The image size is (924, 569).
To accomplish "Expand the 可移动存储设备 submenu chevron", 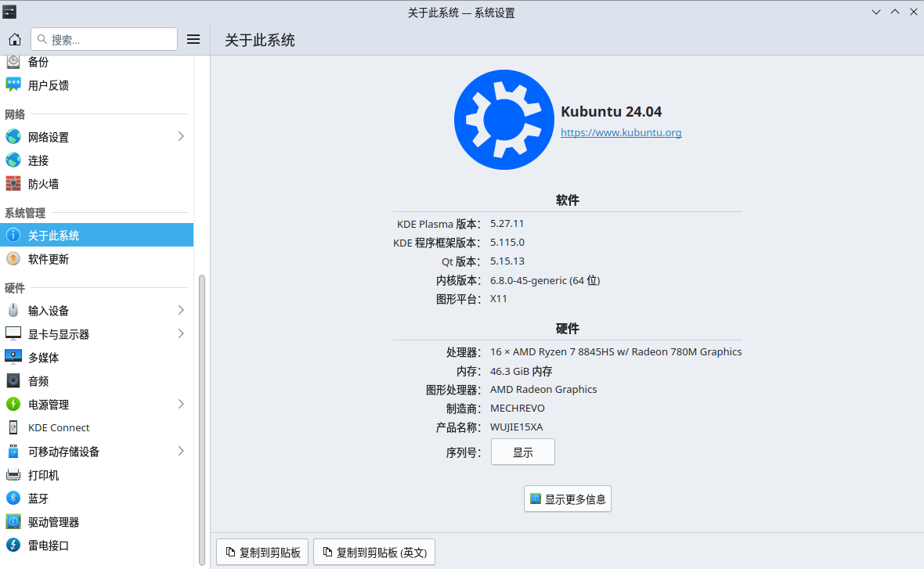I will [x=181, y=451].
